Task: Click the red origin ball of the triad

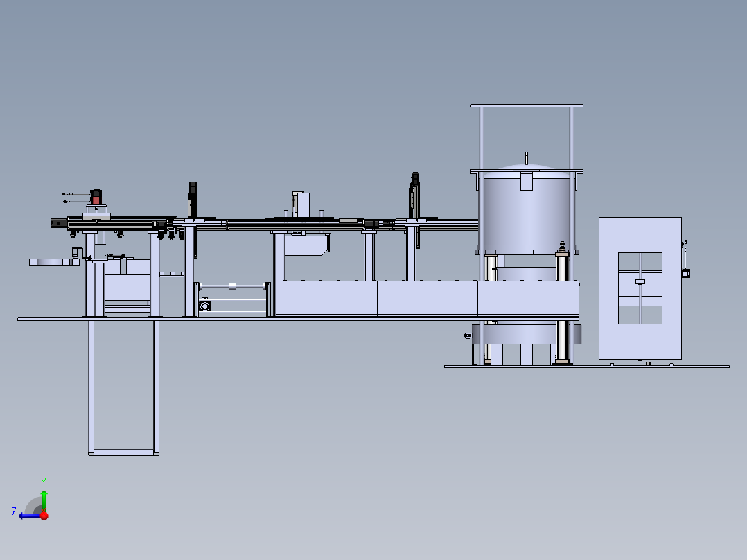Action: click(44, 516)
